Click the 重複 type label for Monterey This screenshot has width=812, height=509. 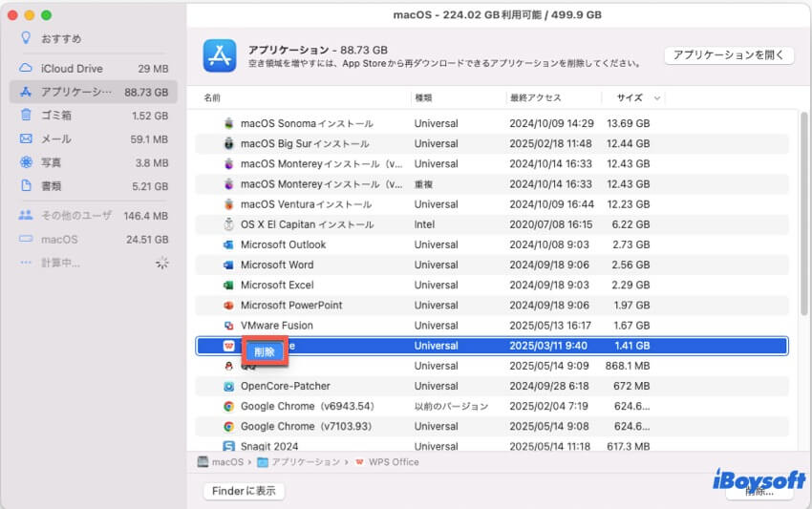[x=423, y=183]
